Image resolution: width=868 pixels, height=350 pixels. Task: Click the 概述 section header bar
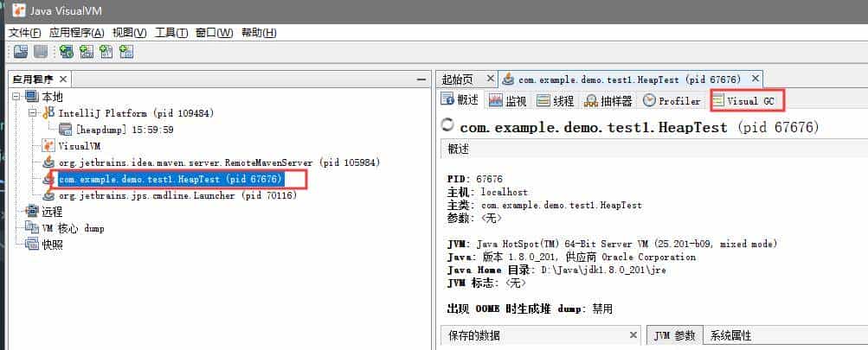653,150
